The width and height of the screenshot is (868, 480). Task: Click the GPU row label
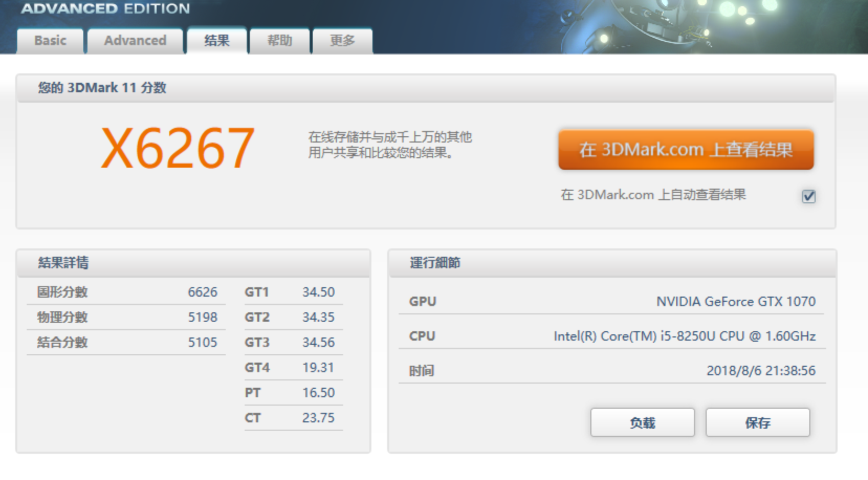coord(423,301)
